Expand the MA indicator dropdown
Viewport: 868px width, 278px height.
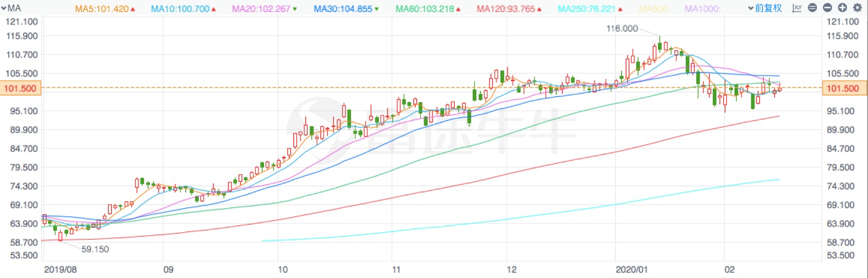tap(11, 8)
